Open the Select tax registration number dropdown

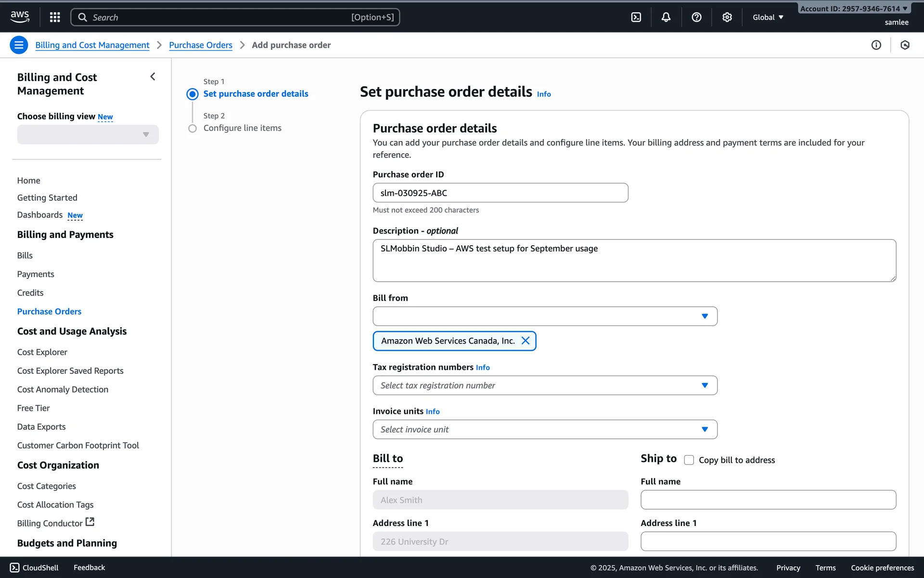(x=544, y=385)
